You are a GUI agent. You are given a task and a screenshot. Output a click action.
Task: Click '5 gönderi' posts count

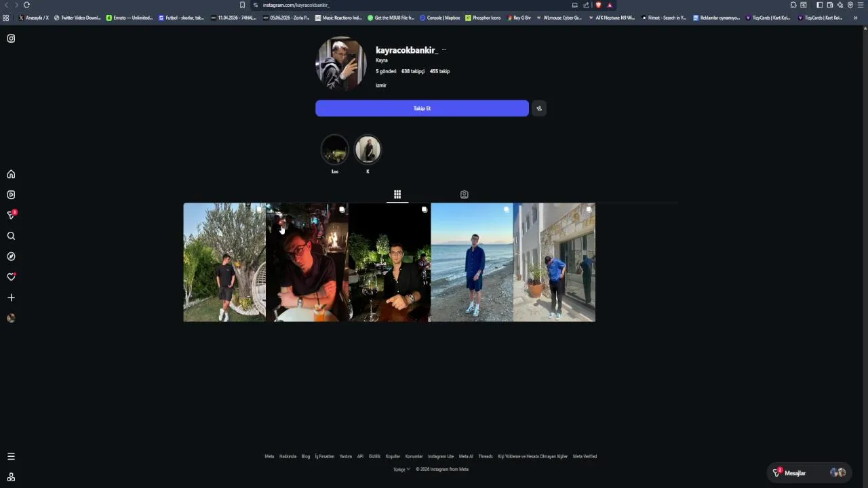[x=386, y=71]
